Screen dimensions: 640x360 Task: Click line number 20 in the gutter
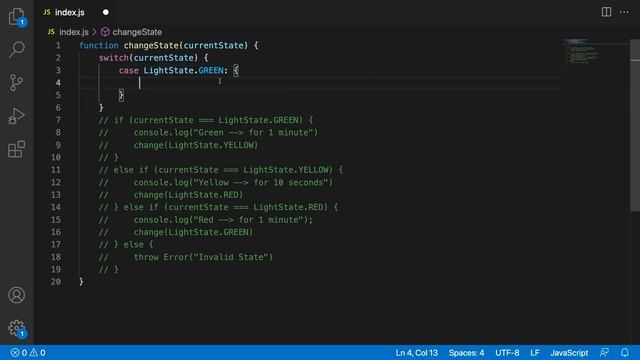click(56, 282)
